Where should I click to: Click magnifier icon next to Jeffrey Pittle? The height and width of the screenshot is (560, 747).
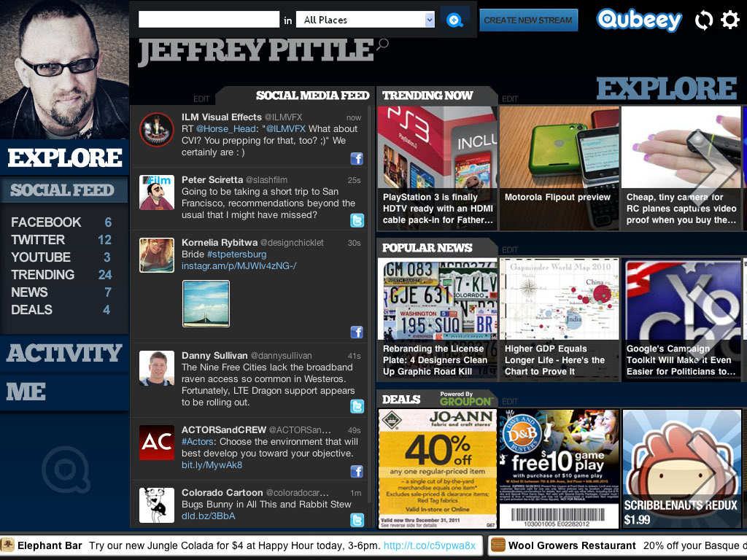pos(382,44)
